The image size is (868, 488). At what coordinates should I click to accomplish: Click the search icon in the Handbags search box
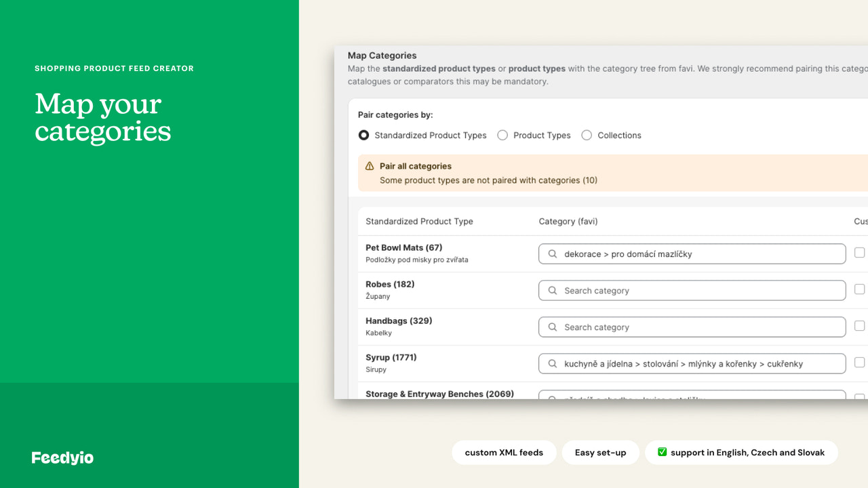552,327
